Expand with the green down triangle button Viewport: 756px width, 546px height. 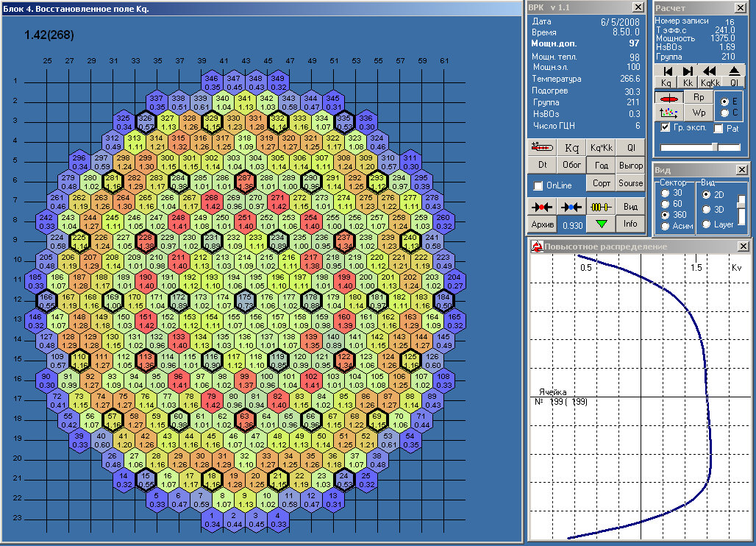[x=601, y=223]
